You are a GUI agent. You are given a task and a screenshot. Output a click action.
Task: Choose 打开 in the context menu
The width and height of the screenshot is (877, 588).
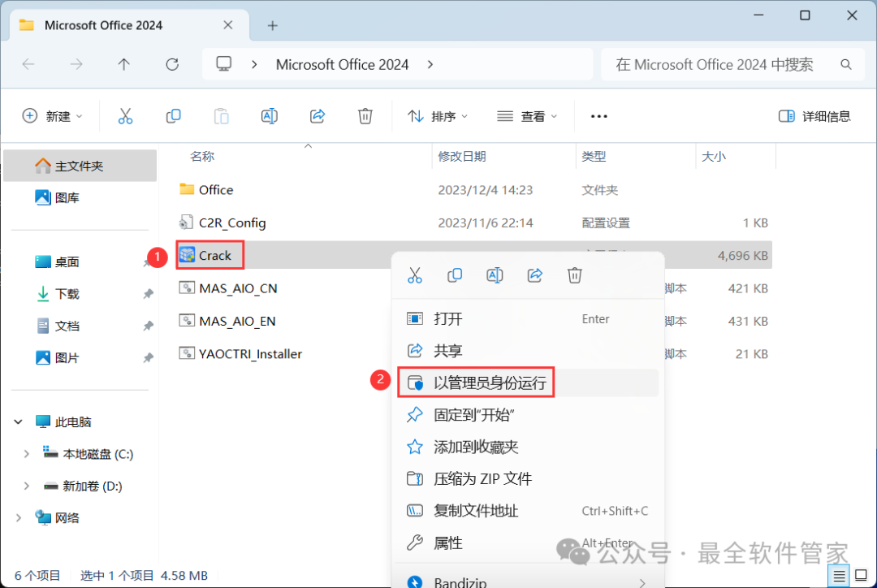(x=528, y=319)
